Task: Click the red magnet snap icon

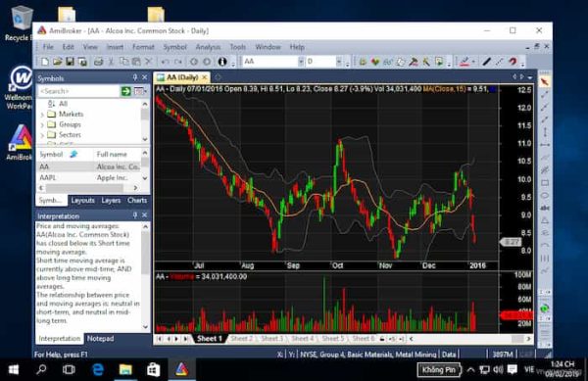Action: point(513,62)
